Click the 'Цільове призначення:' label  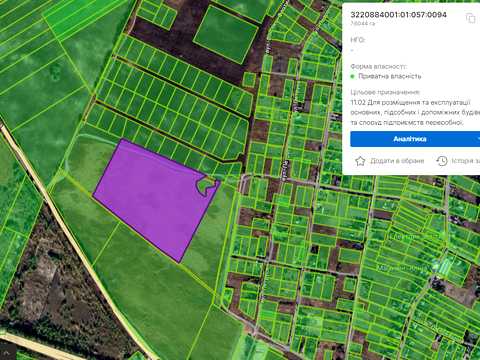pos(385,92)
